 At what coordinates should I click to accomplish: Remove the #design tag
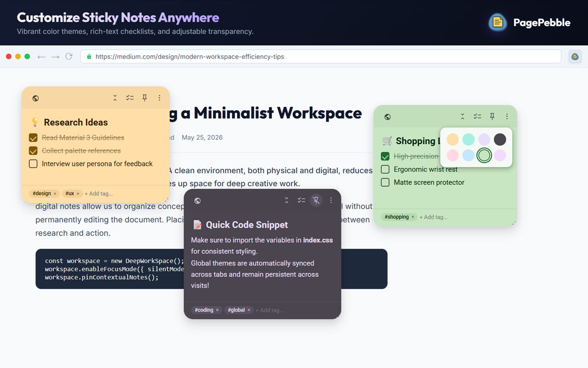pos(55,194)
